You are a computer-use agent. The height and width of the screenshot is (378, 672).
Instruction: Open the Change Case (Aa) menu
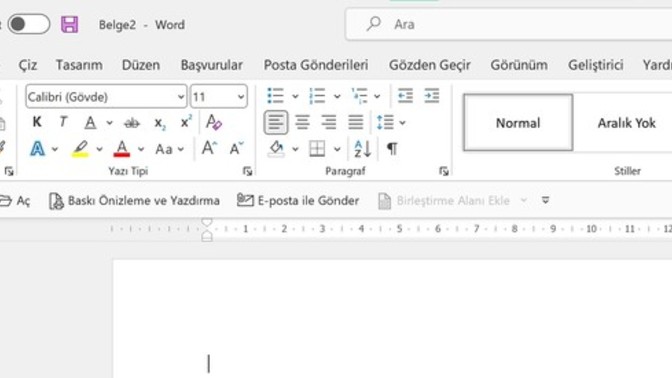coord(169,149)
